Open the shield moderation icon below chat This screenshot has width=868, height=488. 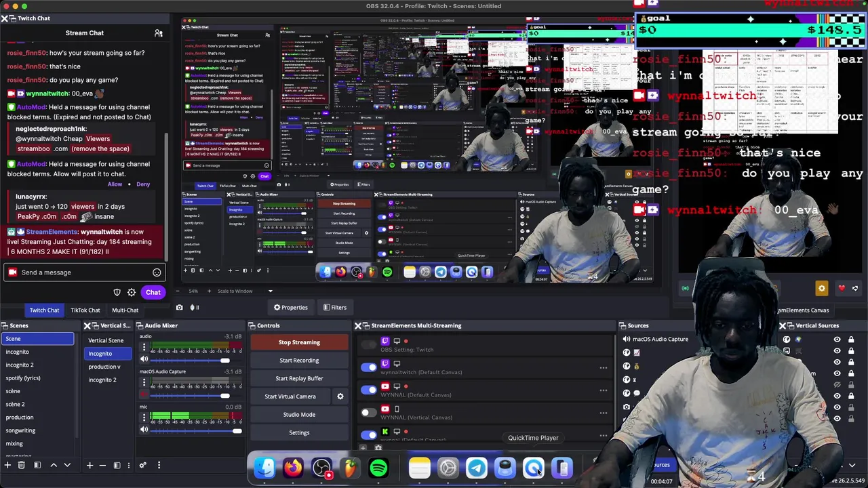(117, 293)
